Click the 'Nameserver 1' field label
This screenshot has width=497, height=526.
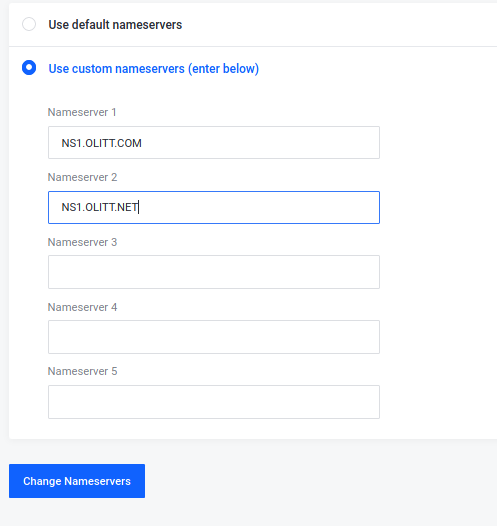(x=82, y=112)
